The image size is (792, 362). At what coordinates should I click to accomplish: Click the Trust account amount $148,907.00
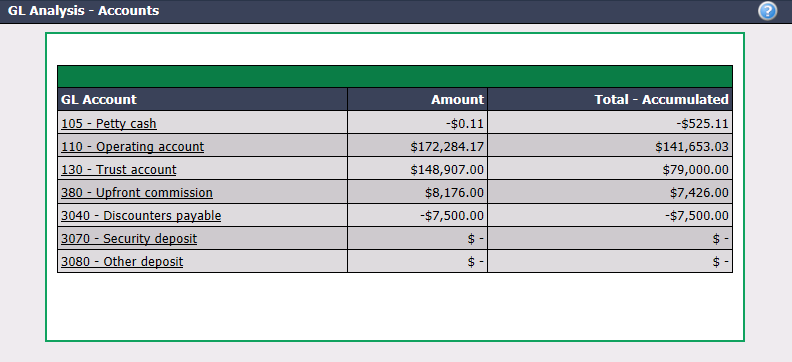447,170
